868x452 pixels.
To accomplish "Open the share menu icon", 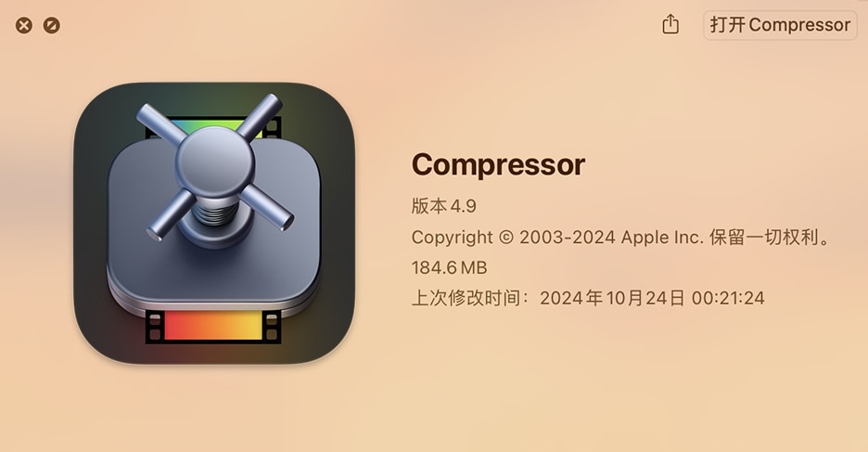I will (x=670, y=24).
